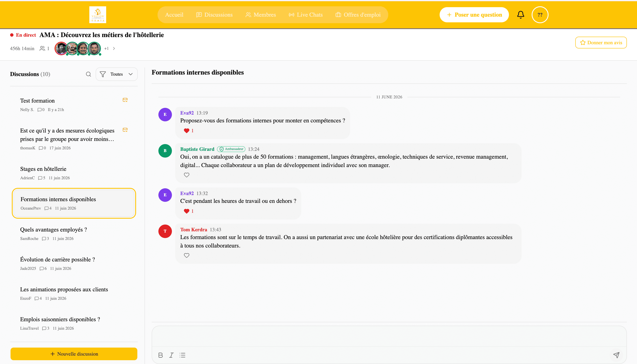
Task: Open Eva92's profile link at 13:19
Action: [187, 113]
